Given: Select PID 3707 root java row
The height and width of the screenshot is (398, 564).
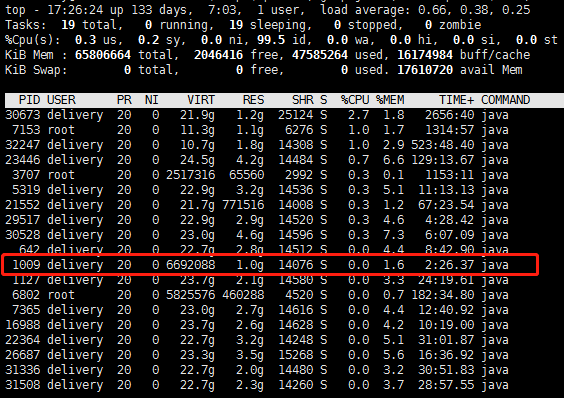Looking at the screenshot, I should pos(257,175).
